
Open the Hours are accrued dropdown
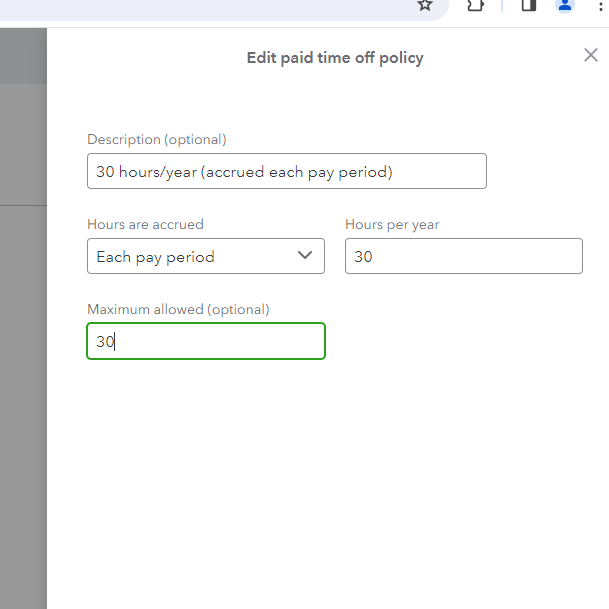205,256
